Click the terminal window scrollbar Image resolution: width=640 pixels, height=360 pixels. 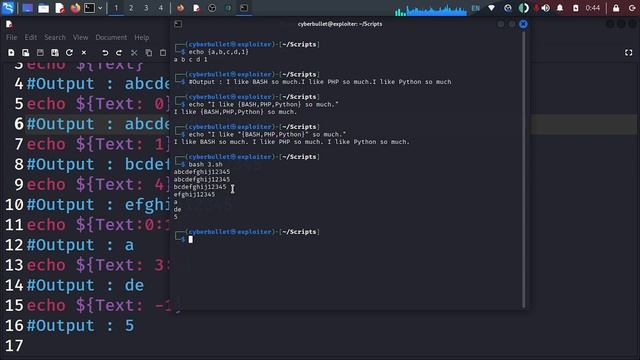tap(524, 169)
